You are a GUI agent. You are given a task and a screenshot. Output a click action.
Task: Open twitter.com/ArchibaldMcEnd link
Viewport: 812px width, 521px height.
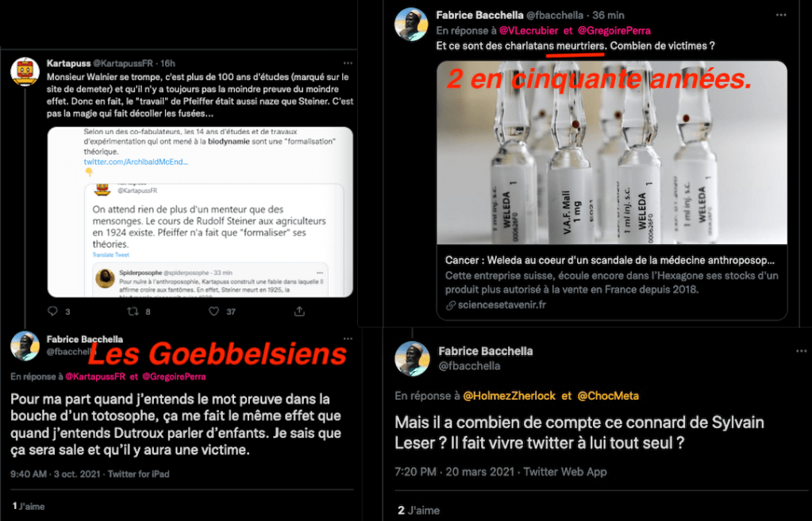click(x=136, y=162)
